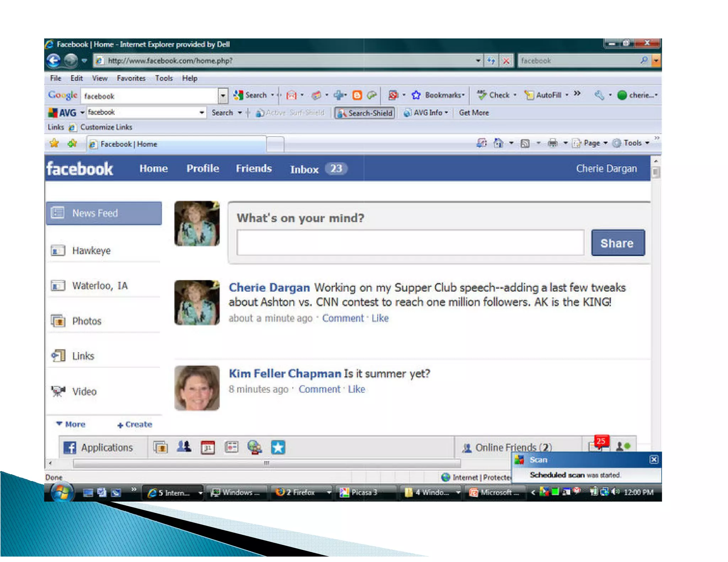728x562 pixels.
Task: Click the Customize Links item
Action: click(101, 127)
